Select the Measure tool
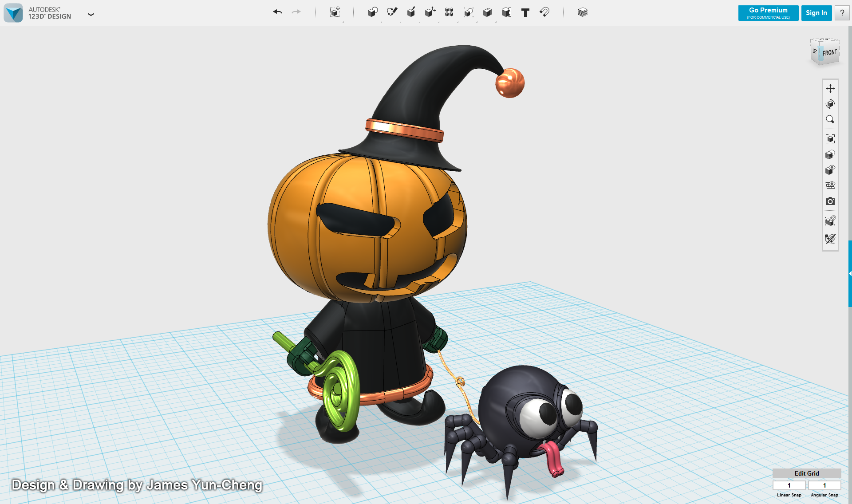The height and width of the screenshot is (504, 852). click(506, 12)
